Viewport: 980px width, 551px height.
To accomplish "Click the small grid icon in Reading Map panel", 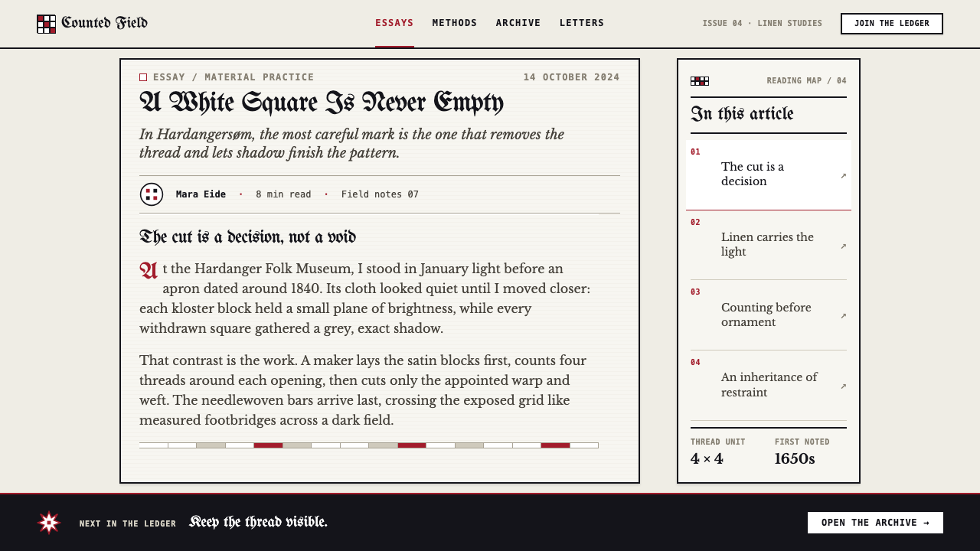I will click(700, 81).
